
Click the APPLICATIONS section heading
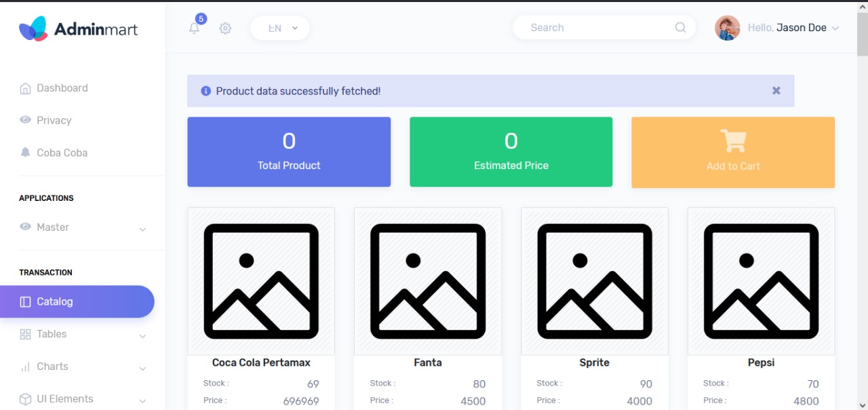[46, 198]
